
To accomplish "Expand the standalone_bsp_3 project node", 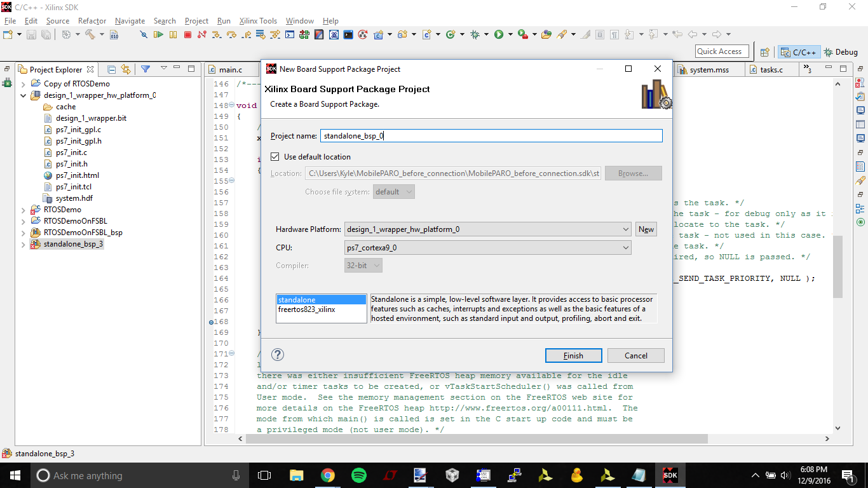I will pyautogui.click(x=24, y=244).
